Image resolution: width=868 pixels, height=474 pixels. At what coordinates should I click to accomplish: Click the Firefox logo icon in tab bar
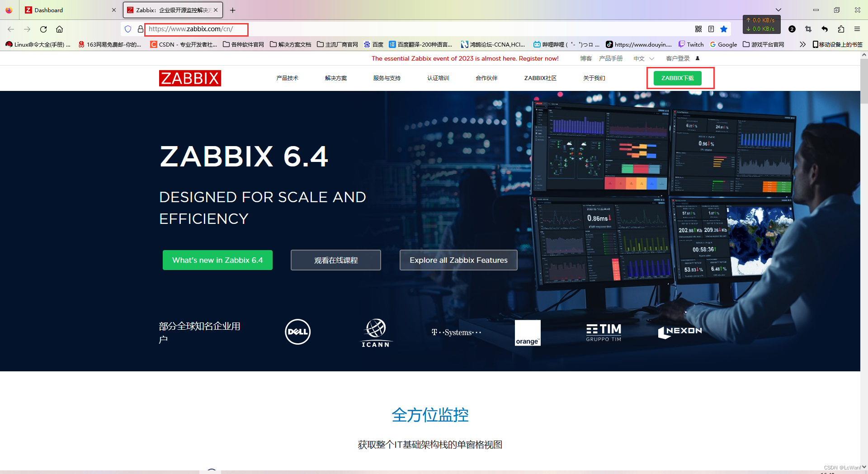pyautogui.click(x=9, y=10)
